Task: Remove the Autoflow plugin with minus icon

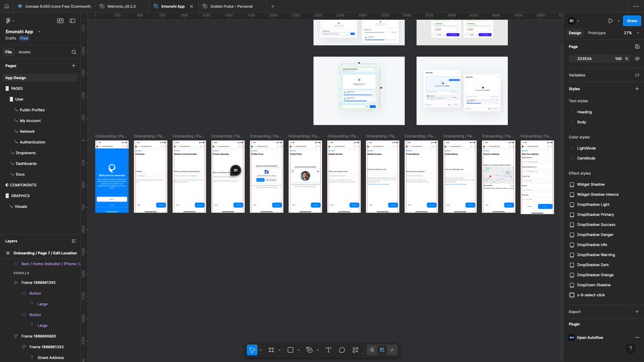Action: click(x=637, y=337)
